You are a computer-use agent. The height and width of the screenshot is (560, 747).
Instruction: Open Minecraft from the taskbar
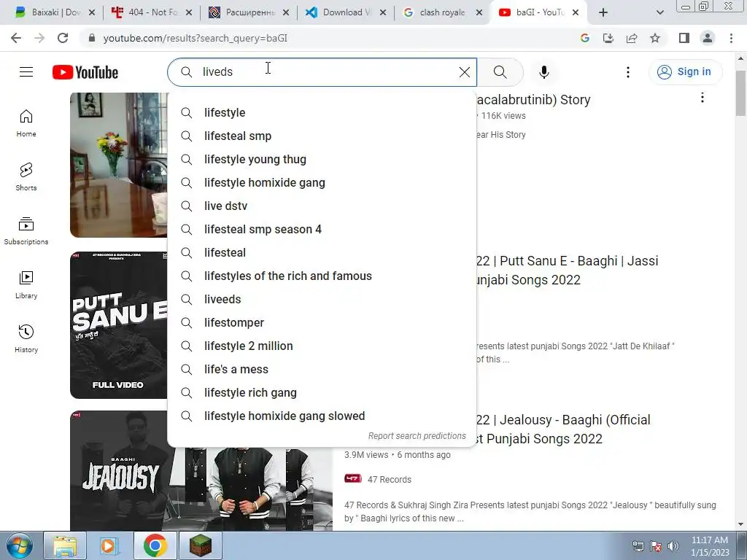tap(201, 545)
